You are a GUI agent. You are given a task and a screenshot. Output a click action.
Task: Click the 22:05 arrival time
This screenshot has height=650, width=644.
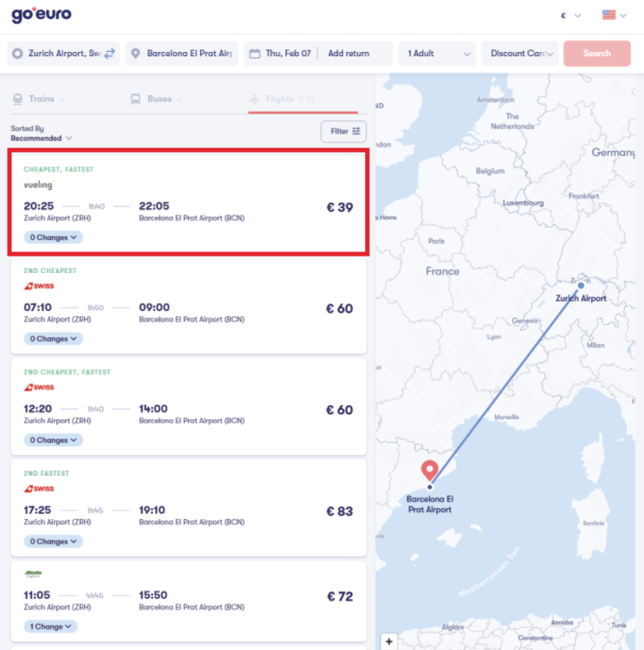click(x=154, y=206)
